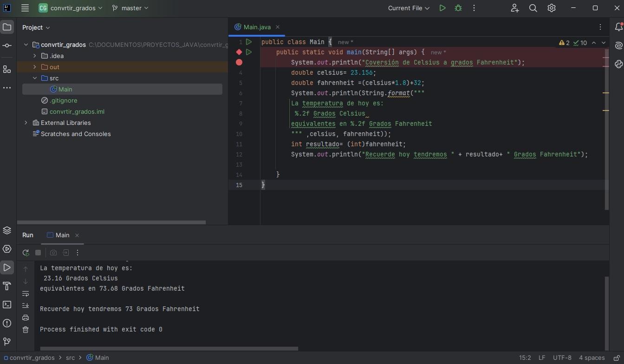Open Project view selector dropdown

(36, 27)
